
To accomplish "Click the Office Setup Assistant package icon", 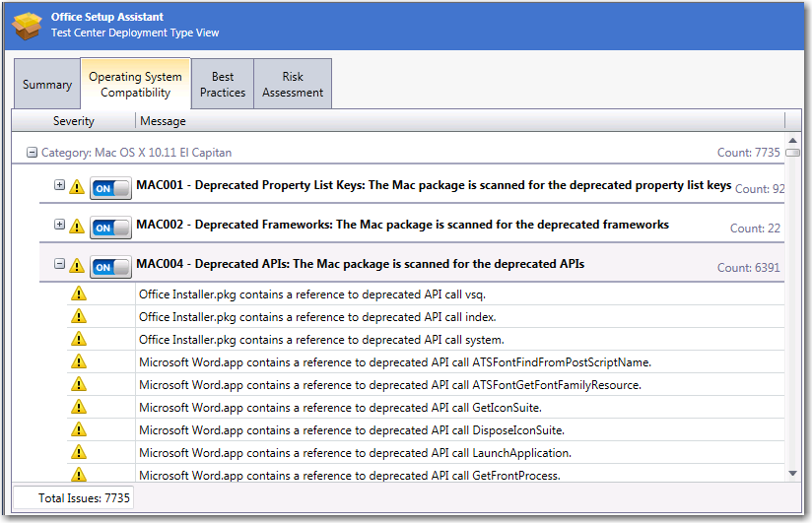I will click(27, 26).
